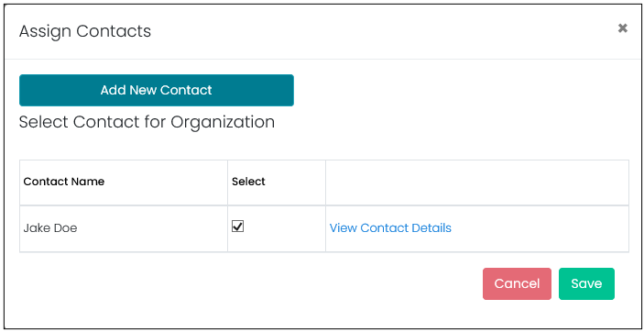Click the Select column header
Viewport: 644px width, 332px height.
pos(248,182)
